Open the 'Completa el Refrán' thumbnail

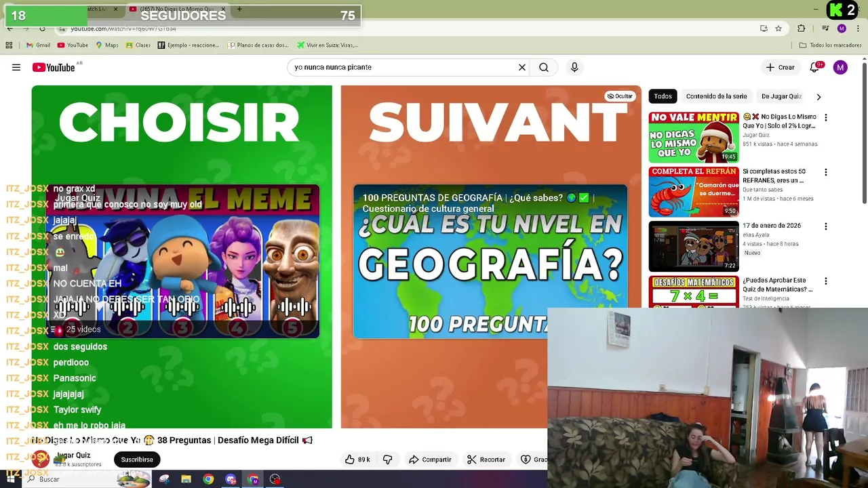tap(694, 192)
